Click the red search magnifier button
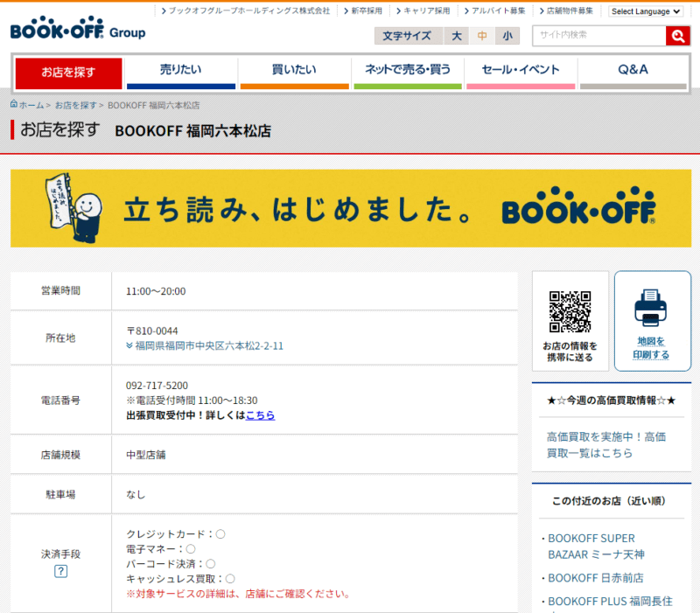This screenshot has width=700, height=613. pyautogui.click(x=677, y=36)
